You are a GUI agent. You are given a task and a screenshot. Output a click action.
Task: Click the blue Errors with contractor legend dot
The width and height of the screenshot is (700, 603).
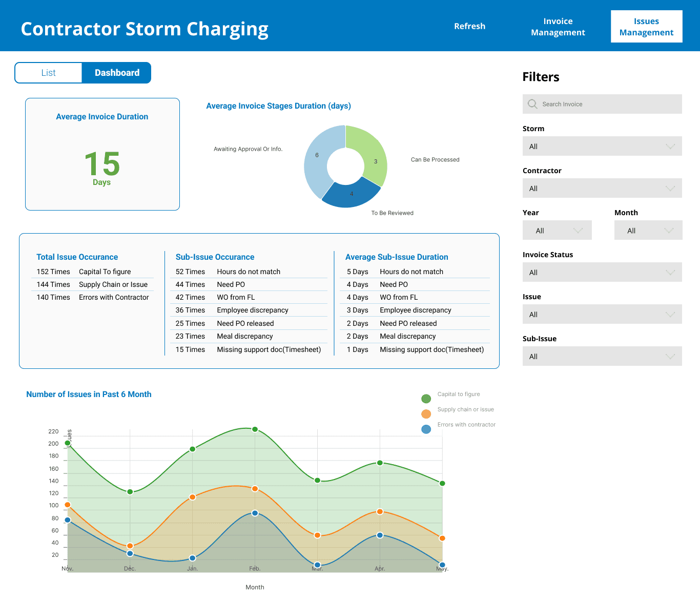(x=426, y=429)
